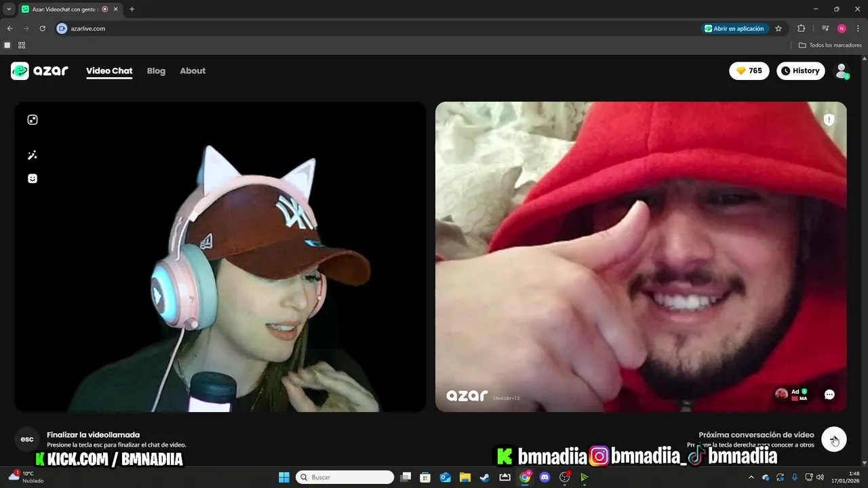
Task: Open Outlook from taskbar
Action: pyautogui.click(x=446, y=477)
